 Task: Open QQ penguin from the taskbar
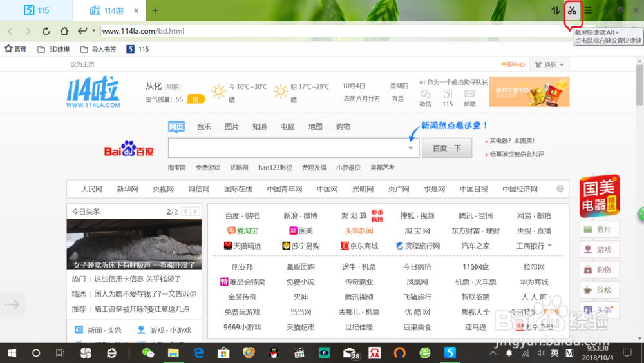pos(274,353)
